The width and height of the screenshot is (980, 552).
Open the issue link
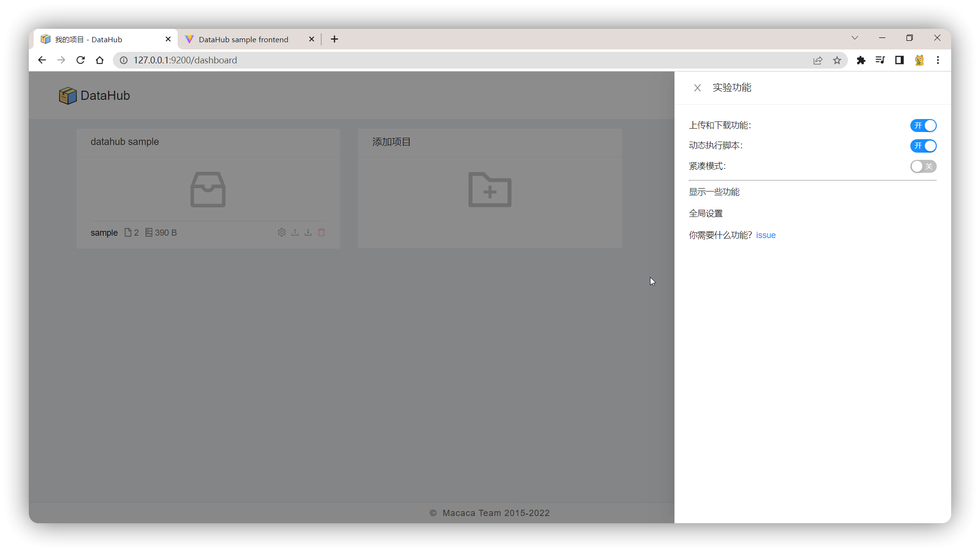pyautogui.click(x=765, y=235)
